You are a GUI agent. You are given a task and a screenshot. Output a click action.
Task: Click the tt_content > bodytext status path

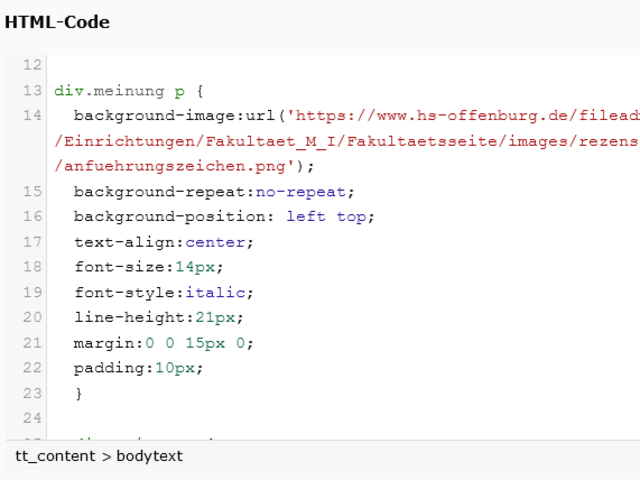99,456
